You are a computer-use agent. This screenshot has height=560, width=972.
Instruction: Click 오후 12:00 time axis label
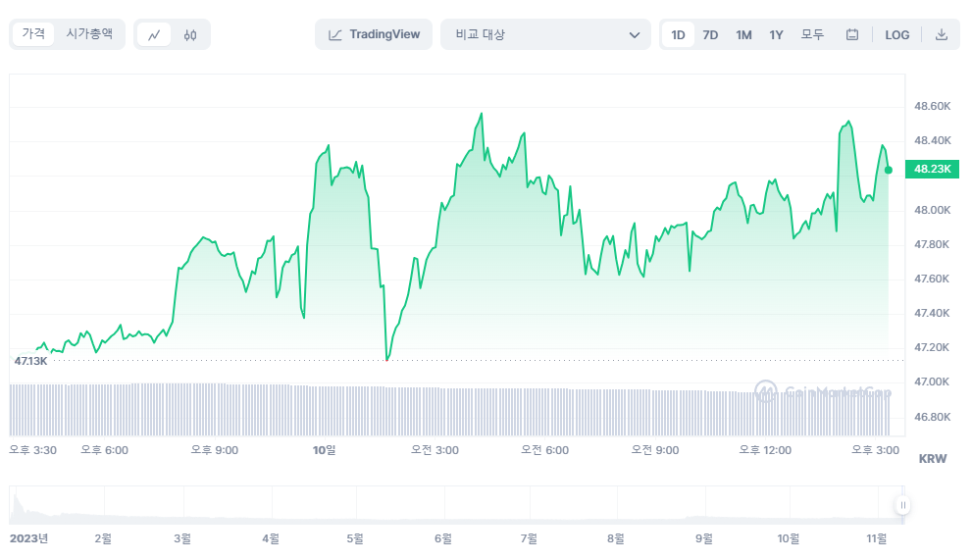click(765, 450)
